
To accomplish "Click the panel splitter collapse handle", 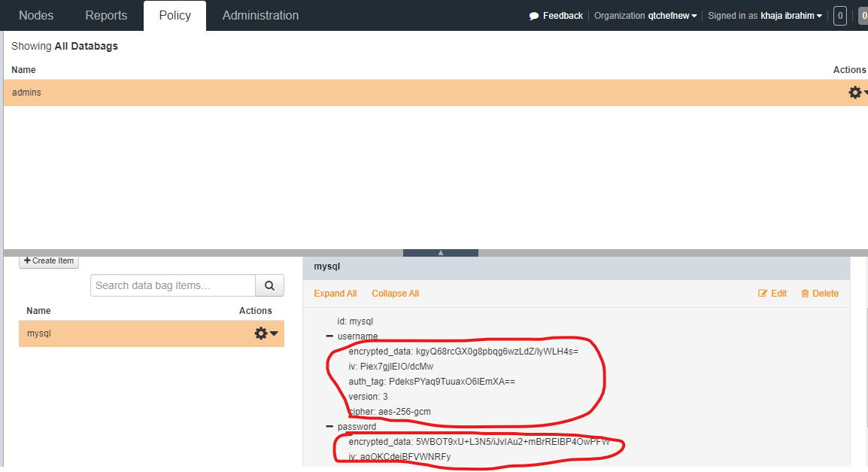I will (441, 253).
